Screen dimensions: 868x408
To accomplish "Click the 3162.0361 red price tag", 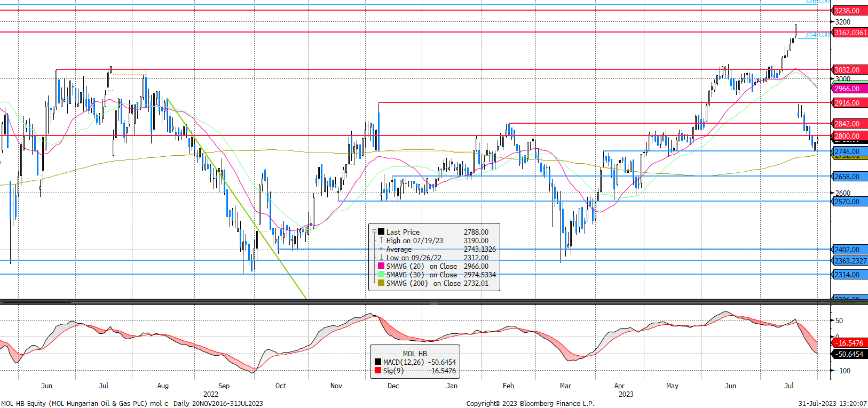I will pos(850,33).
